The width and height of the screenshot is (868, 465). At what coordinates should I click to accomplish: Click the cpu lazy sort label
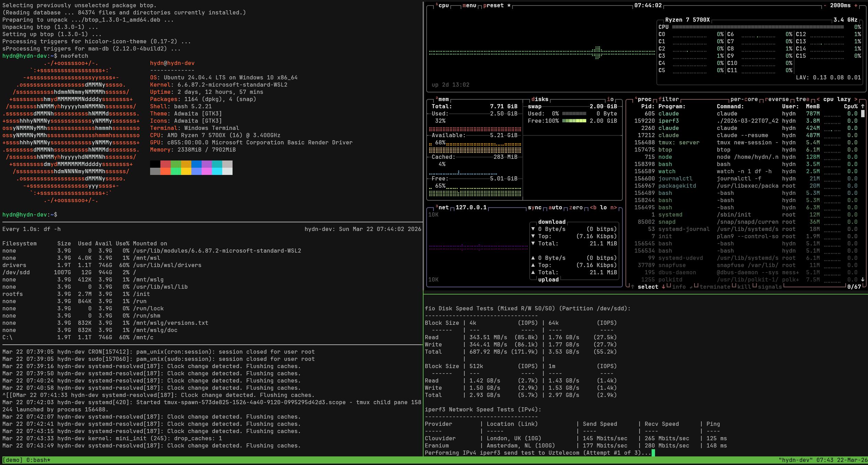tap(837, 99)
